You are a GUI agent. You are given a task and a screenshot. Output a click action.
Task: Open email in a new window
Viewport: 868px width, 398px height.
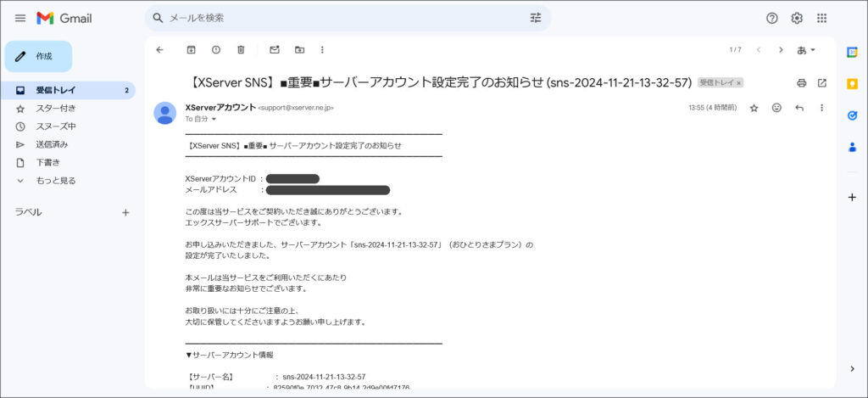pos(822,83)
